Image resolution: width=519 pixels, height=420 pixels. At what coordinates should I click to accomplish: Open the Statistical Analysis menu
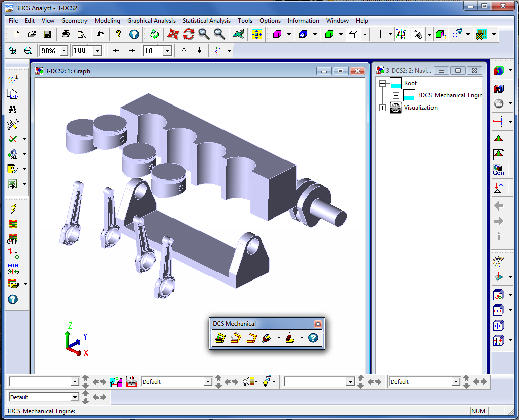pyautogui.click(x=206, y=21)
